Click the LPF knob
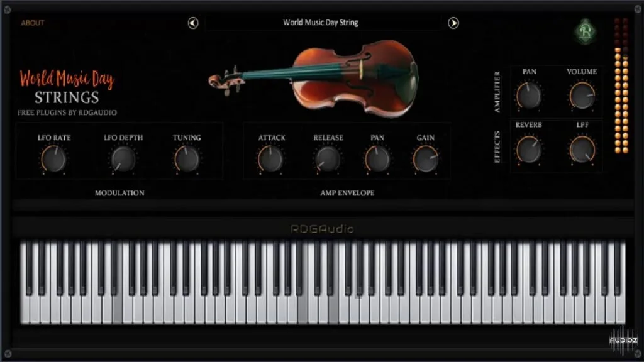Image resolution: width=644 pixels, height=362 pixels. pos(582,150)
